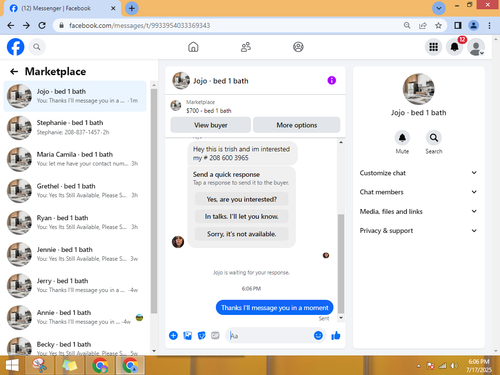Image resolution: width=500 pixels, height=375 pixels.
Task: Open Jennie - bed 1 bath conversation
Action: click(75, 254)
